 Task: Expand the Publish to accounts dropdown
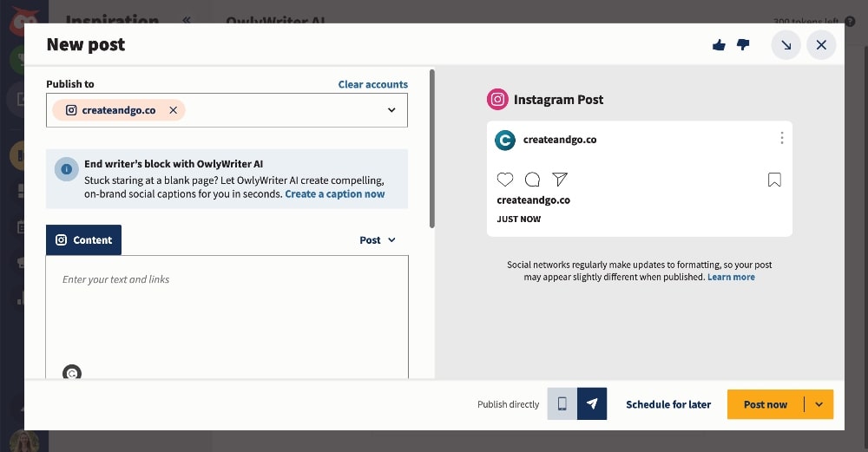point(391,110)
